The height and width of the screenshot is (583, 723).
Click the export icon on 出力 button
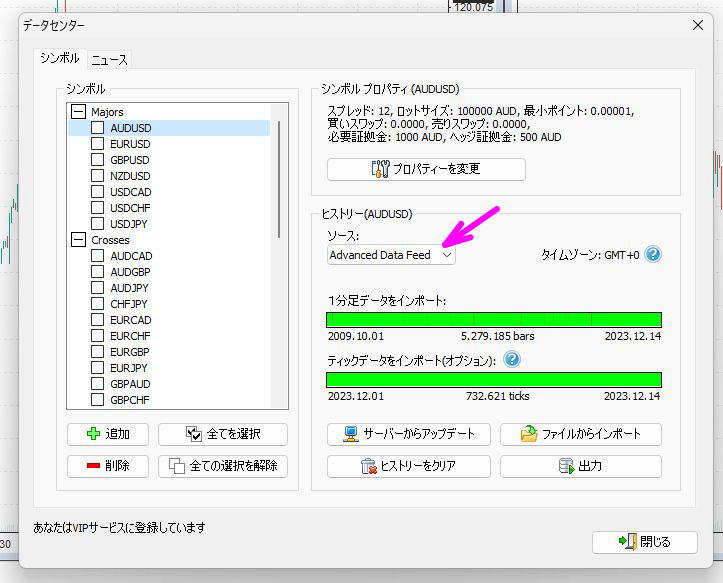[567, 466]
